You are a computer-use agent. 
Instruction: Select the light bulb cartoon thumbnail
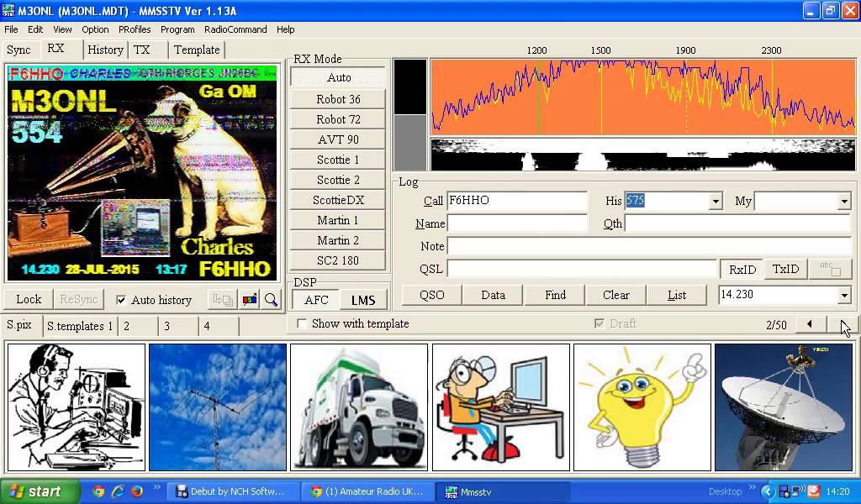click(x=642, y=407)
